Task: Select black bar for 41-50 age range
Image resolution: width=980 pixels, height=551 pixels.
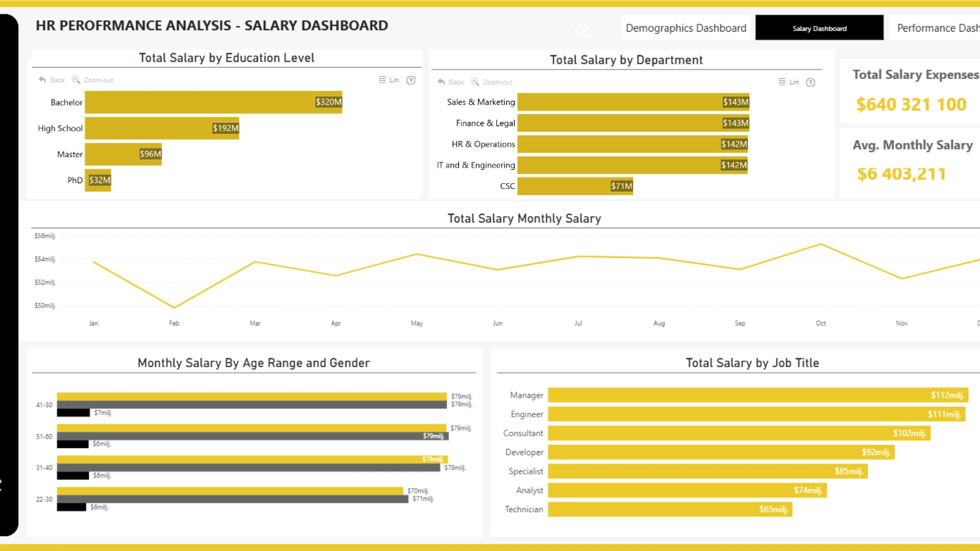Action: point(73,413)
